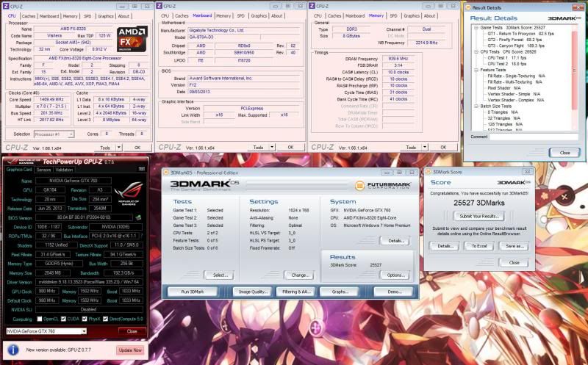This screenshot has height=365, width=588.
Task: Collapse the Feature Tests tree node
Action: click(x=476, y=70)
